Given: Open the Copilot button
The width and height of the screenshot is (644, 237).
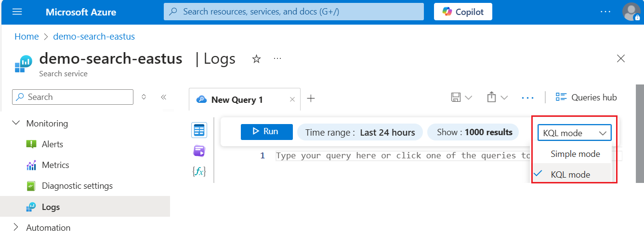Looking at the screenshot, I should pyautogui.click(x=463, y=12).
